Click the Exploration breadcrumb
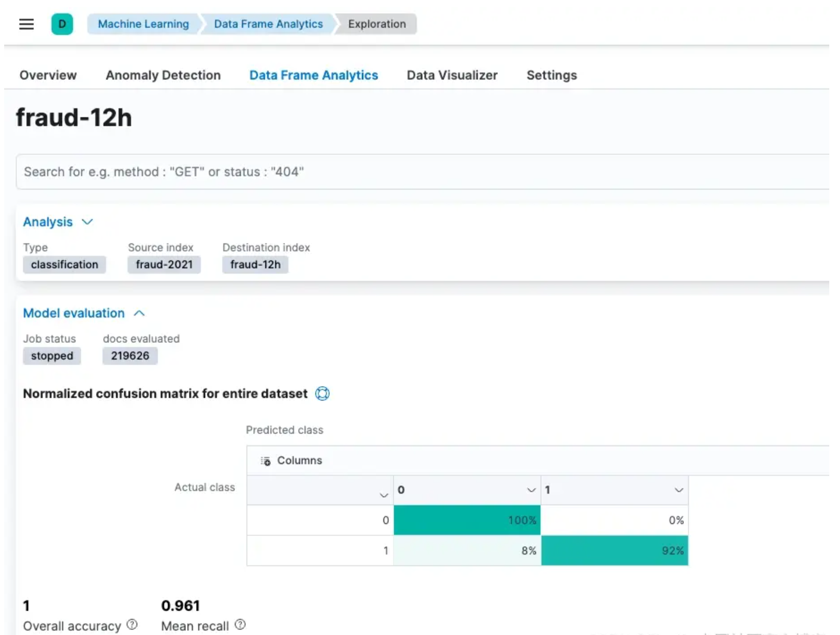 (x=377, y=24)
